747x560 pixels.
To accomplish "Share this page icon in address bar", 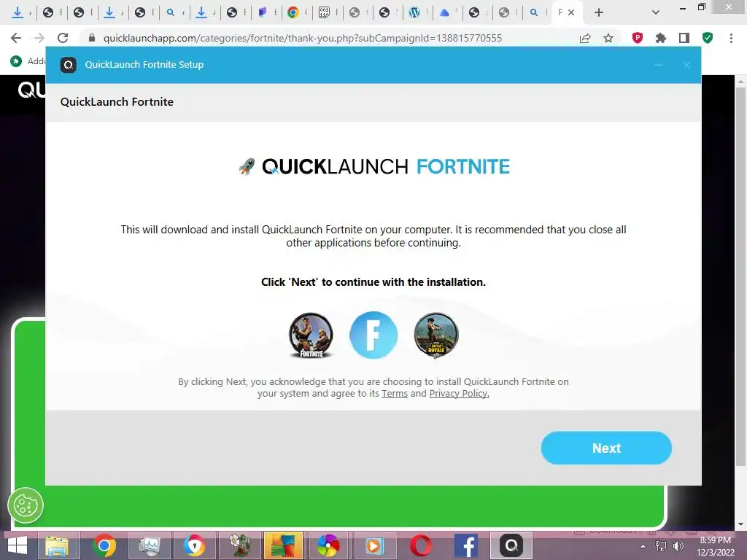I will pyautogui.click(x=585, y=38).
